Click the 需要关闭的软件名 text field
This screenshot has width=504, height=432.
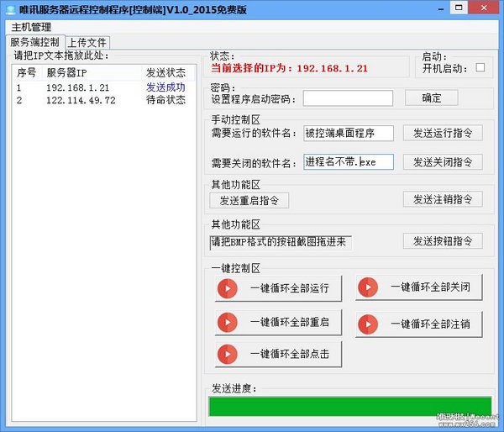pyautogui.click(x=349, y=162)
